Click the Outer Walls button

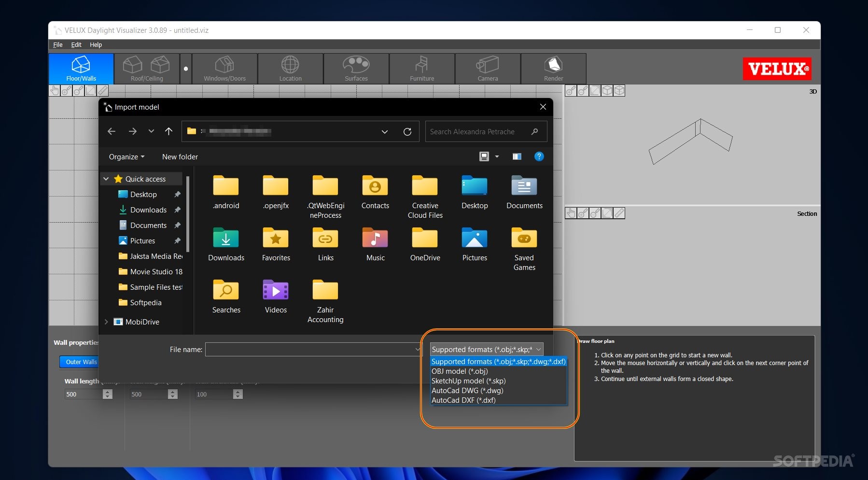point(80,362)
